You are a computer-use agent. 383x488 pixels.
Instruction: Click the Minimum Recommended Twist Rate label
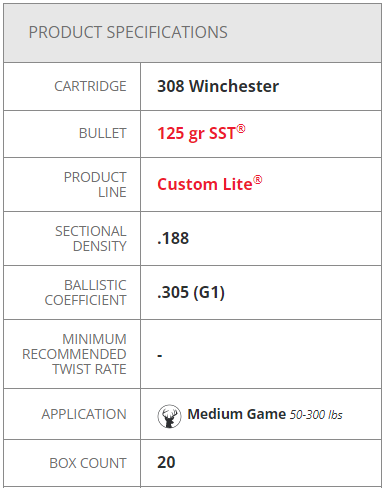click(x=74, y=354)
